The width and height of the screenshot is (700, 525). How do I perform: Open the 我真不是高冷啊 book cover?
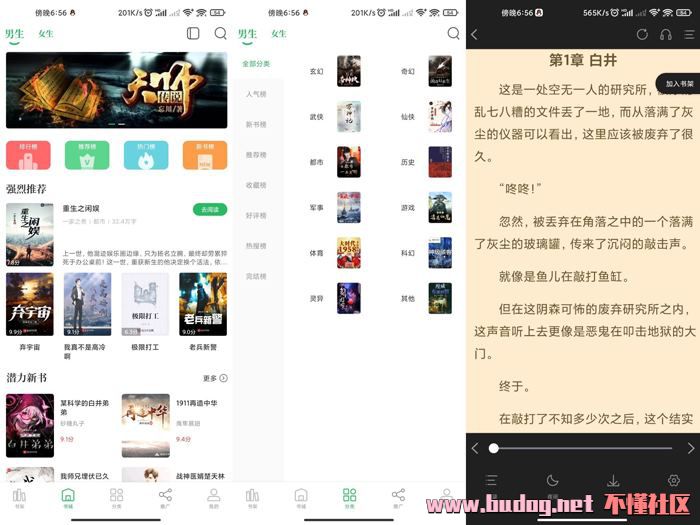pyautogui.click(x=88, y=304)
